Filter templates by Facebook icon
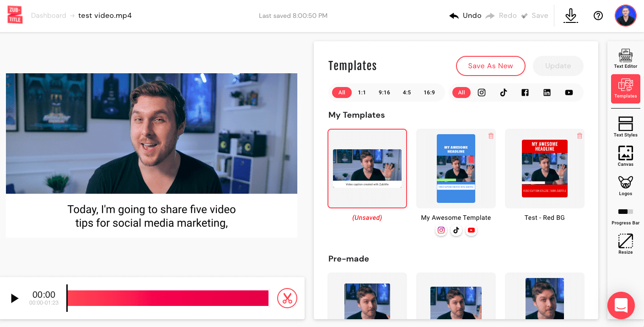 (x=525, y=93)
